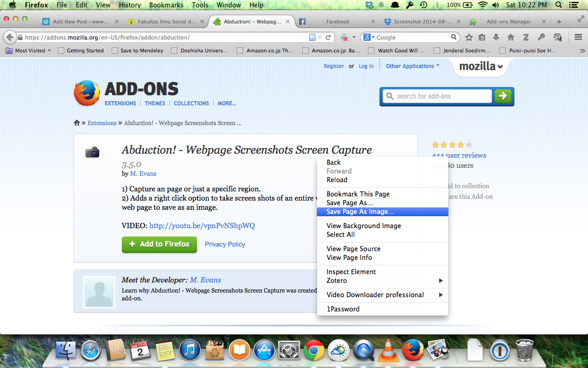Click the Video Downloader film reel icon
This screenshot has width=588, height=368.
tap(557, 37)
